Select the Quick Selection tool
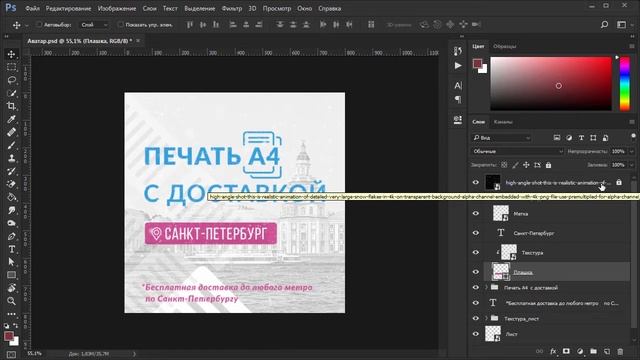Image resolution: width=640 pixels, height=360 pixels. 11,93
